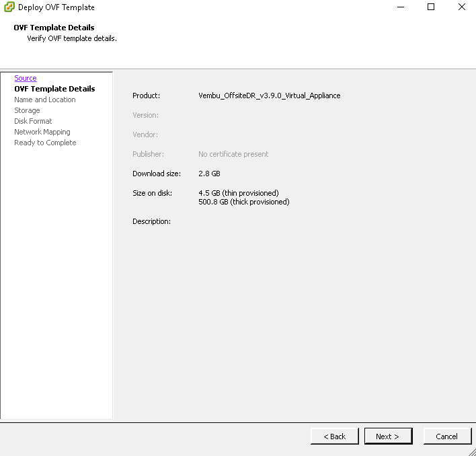
Task: Go back with the Back button
Action: coord(335,436)
